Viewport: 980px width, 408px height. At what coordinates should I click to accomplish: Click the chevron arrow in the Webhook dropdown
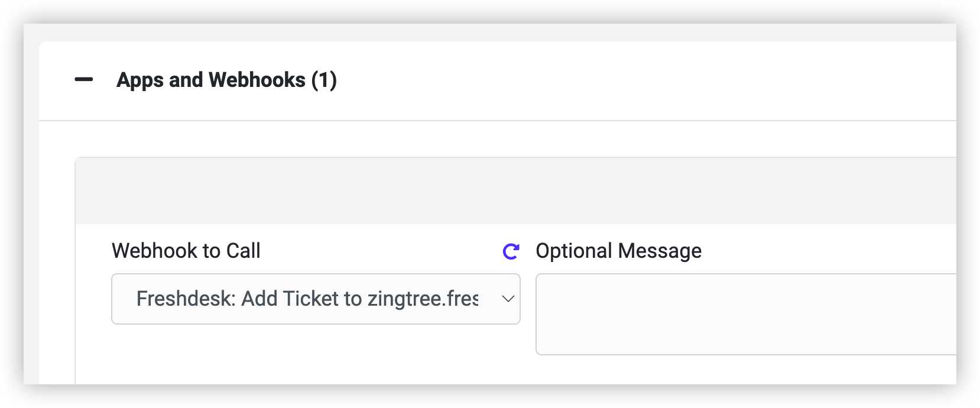point(508,299)
